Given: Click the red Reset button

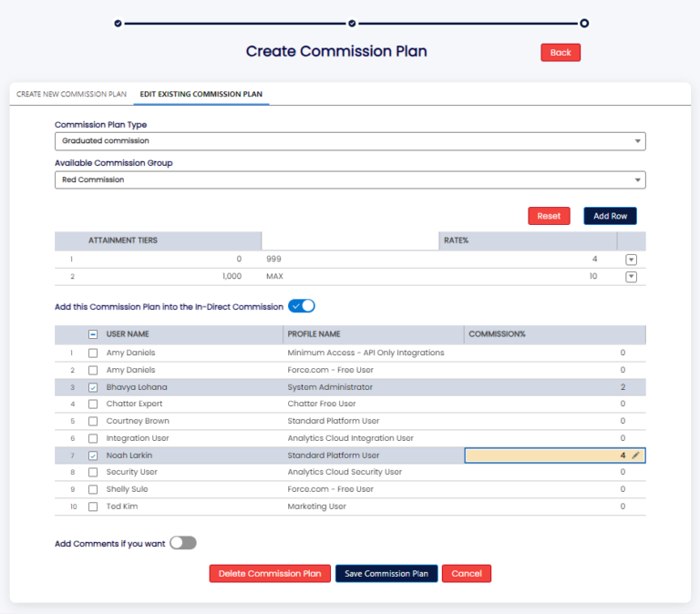Looking at the screenshot, I should coord(549,216).
